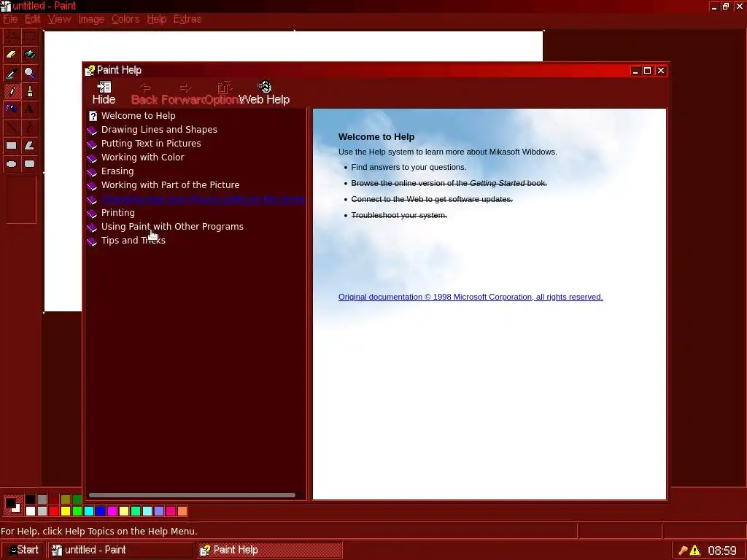Click the help contents horizontal scrollbar
The width and height of the screenshot is (747, 560).
pyautogui.click(x=192, y=495)
